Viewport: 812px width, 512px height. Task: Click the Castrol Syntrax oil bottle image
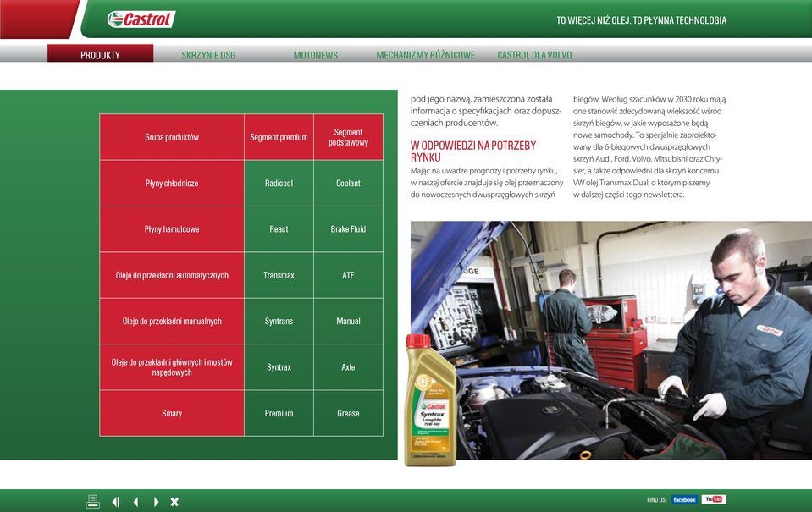(x=430, y=400)
